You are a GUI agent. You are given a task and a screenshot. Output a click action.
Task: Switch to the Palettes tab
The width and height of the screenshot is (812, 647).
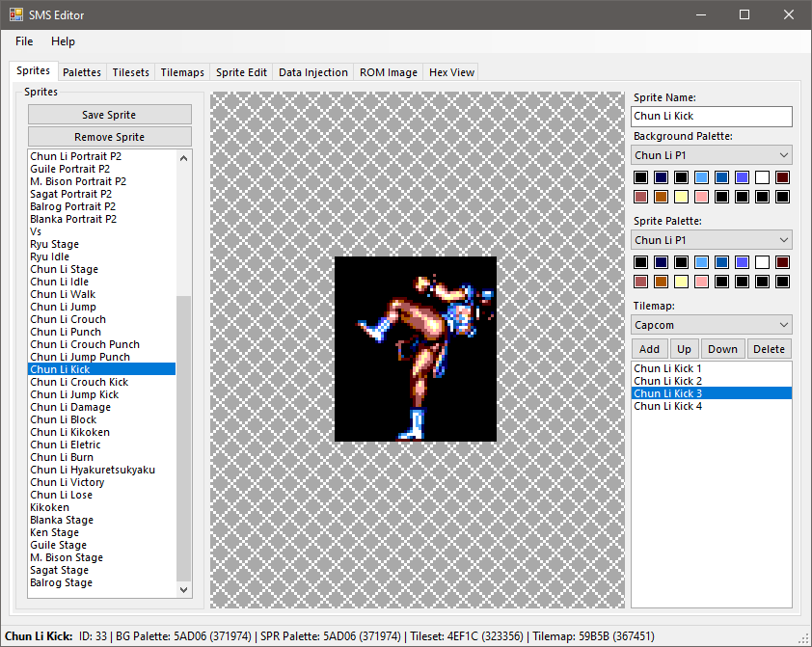tap(82, 72)
